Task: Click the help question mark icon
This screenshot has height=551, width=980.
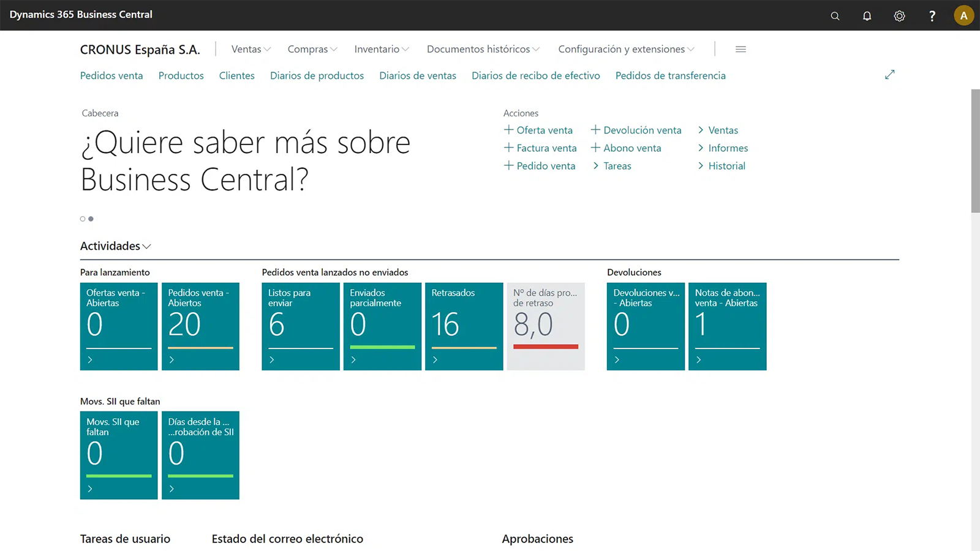Action: [932, 16]
